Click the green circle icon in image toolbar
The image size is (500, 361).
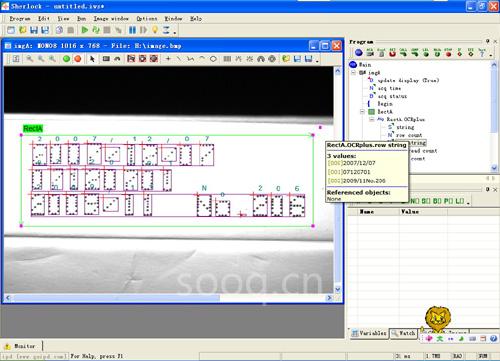pos(66,59)
